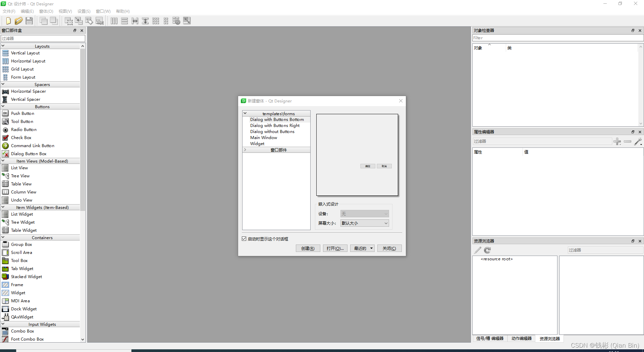
Task: Click the Widget Box 过滤器 input field
Action: [x=43, y=38]
